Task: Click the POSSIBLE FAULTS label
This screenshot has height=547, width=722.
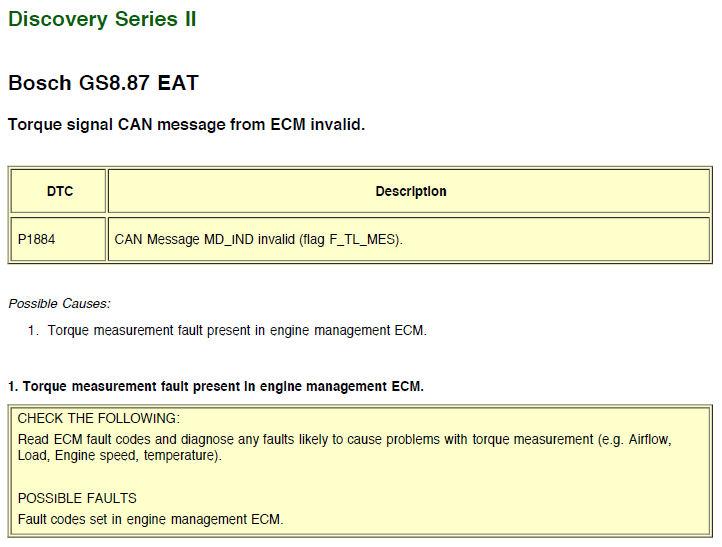Action: (77, 498)
